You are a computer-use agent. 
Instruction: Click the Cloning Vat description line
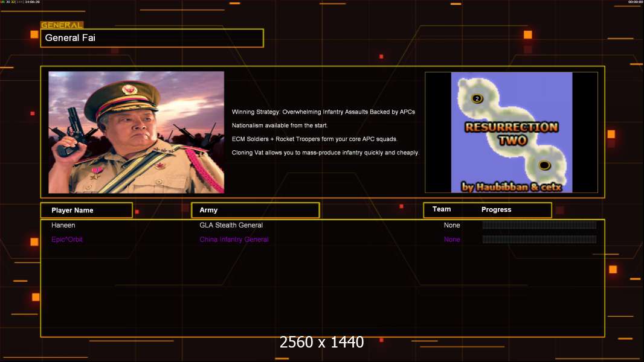[x=325, y=153]
